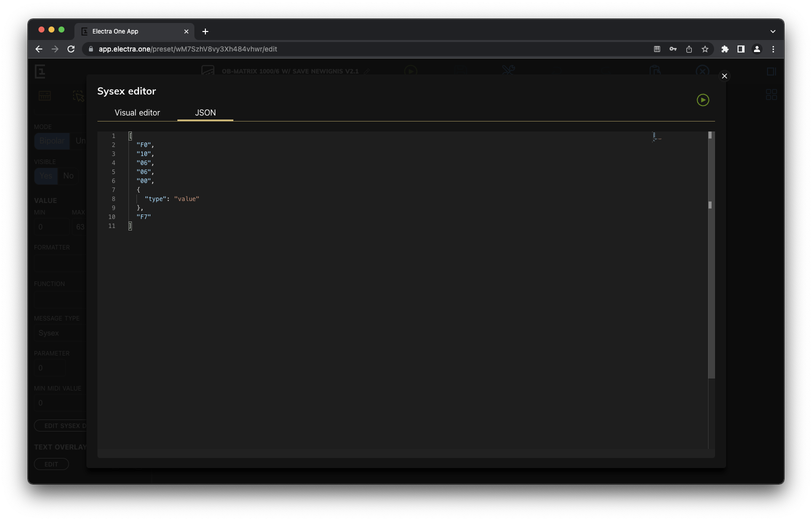Switch to the Visual editor tab
The width and height of the screenshot is (812, 521).
point(137,112)
